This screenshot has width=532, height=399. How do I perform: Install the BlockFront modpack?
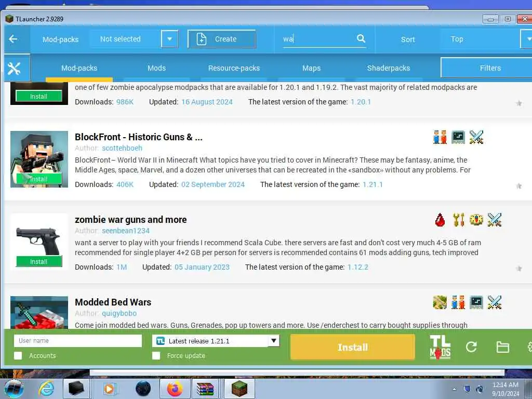38,179
